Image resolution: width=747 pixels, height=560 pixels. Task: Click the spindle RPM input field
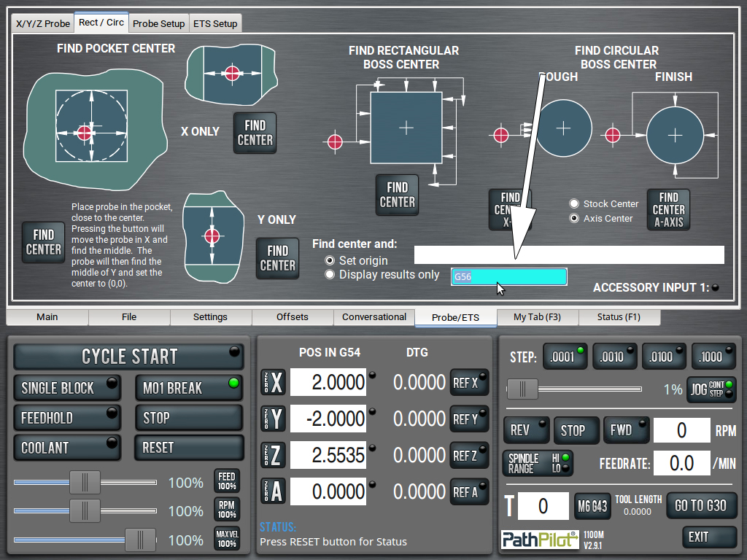(681, 430)
